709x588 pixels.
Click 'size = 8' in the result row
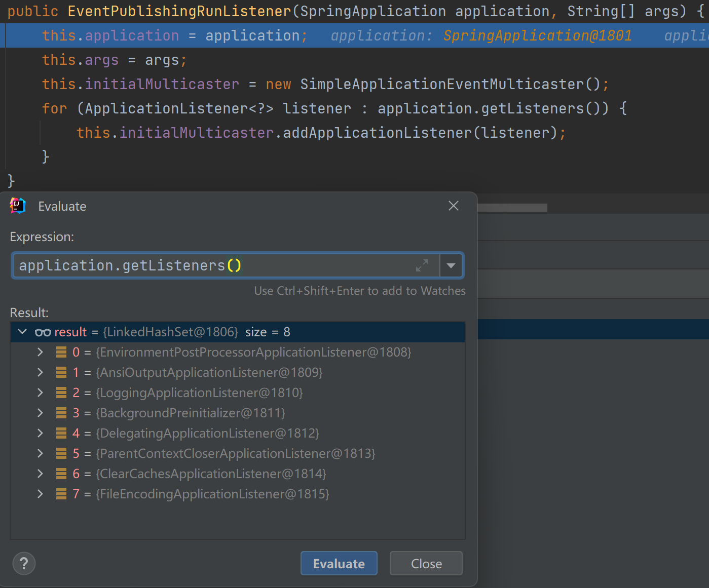pos(268,332)
